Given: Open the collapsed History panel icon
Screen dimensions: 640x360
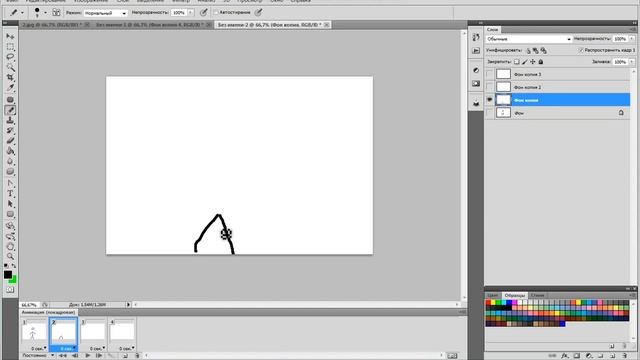Looking at the screenshot, I should pos(476,37).
